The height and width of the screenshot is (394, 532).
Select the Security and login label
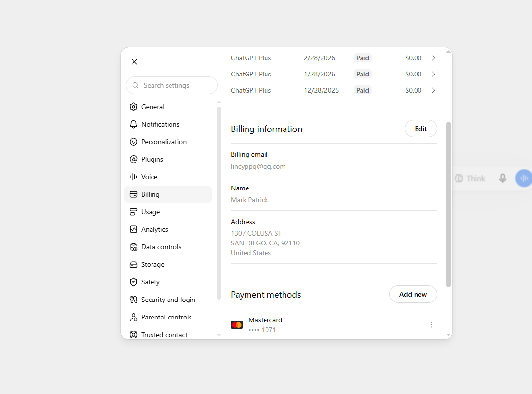pyautogui.click(x=168, y=300)
